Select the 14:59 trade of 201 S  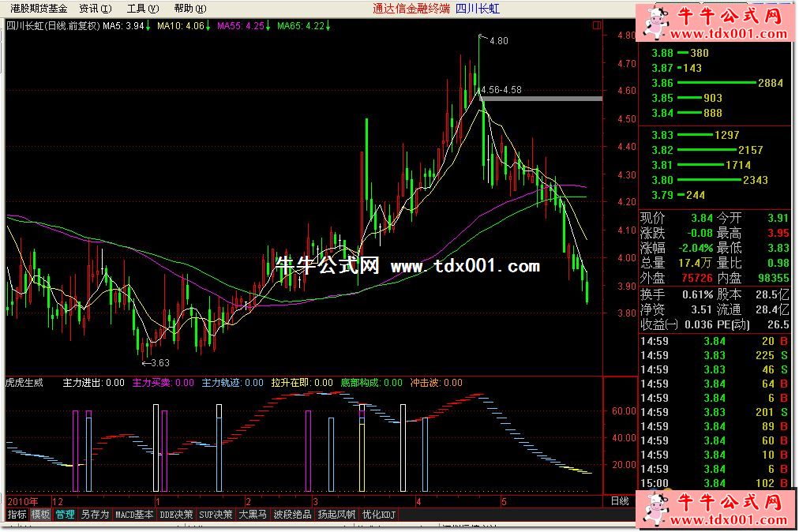pyautogui.click(x=715, y=412)
